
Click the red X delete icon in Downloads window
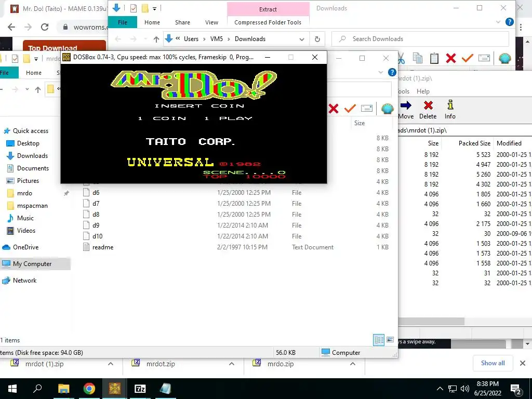pos(450,58)
